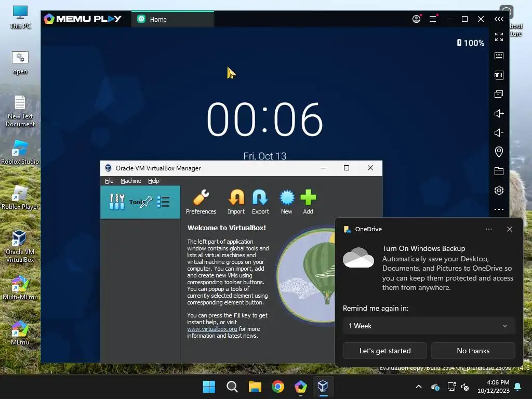Viewport: 532px width, 399px height.
Task: Create a New virtual machine
Action: 287,202
